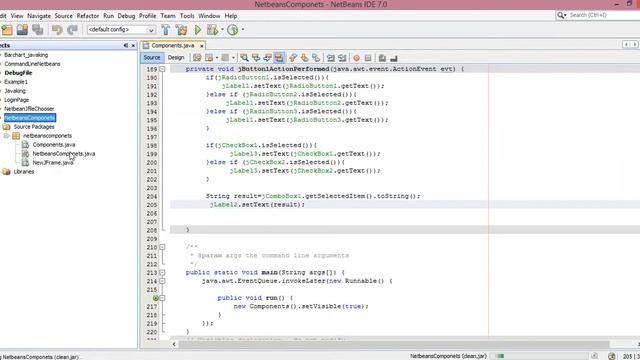Open the Debug Main Project dropdown arrow
Image resolution: width=640 pixels, height=360 pixels.
coord(222,29)
